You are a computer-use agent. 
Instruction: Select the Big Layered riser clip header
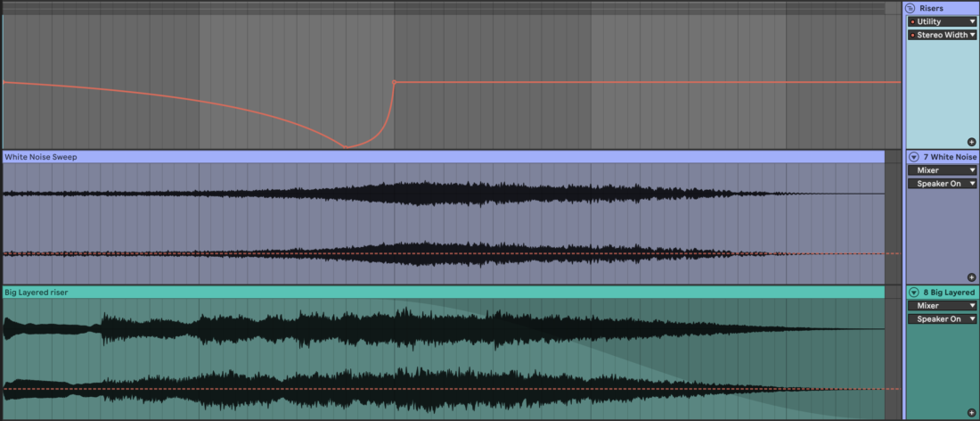pos(444,293)
